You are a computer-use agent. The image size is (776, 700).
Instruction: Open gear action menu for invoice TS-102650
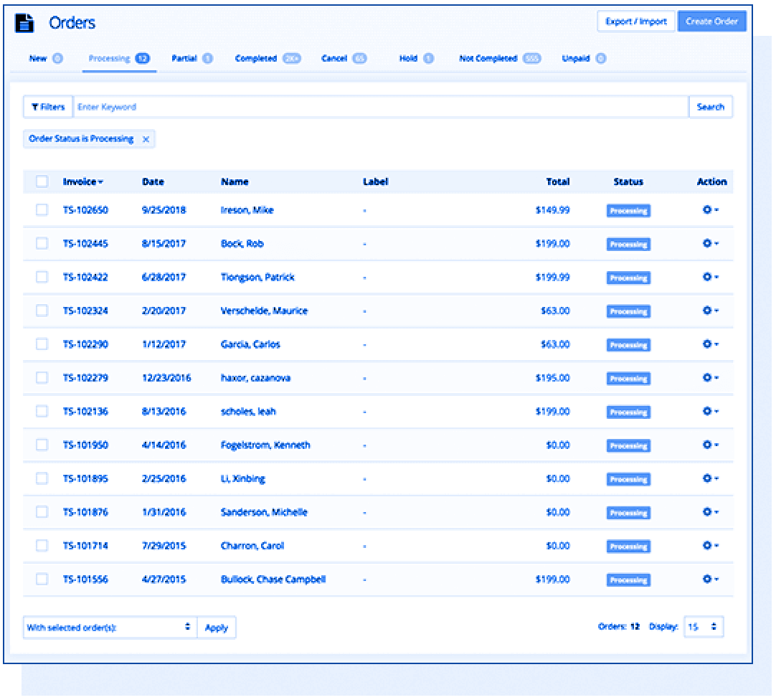pyautogui.click(x=709, y=210)
